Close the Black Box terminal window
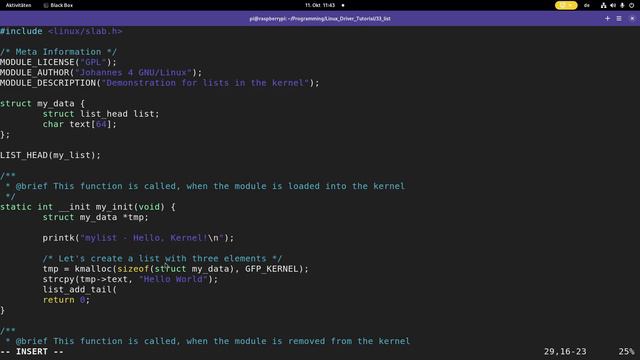 632,18
